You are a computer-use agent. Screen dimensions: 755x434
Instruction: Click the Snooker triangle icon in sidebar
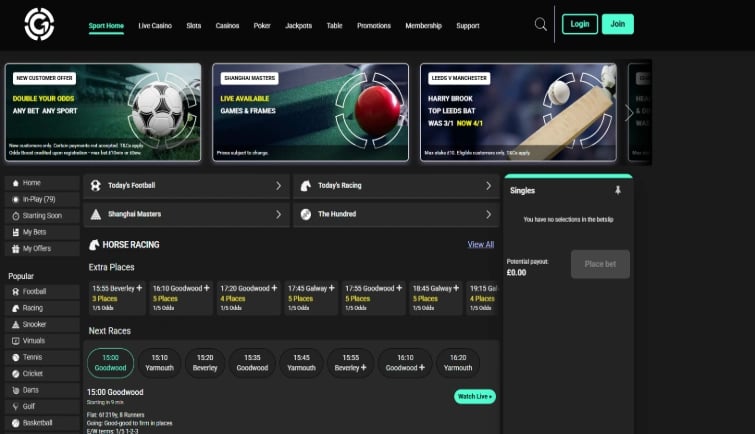click(15, 324)
